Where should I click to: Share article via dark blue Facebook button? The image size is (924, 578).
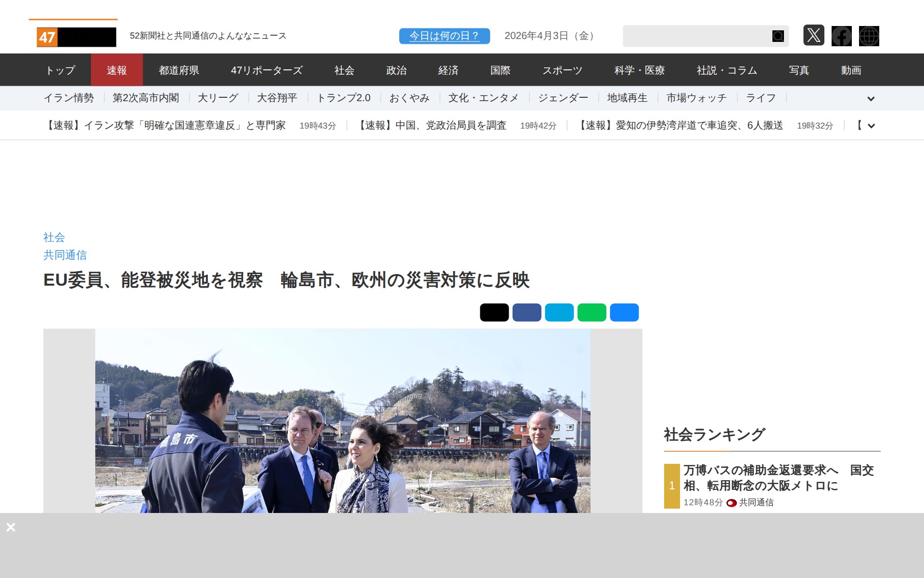click(526, 313)
